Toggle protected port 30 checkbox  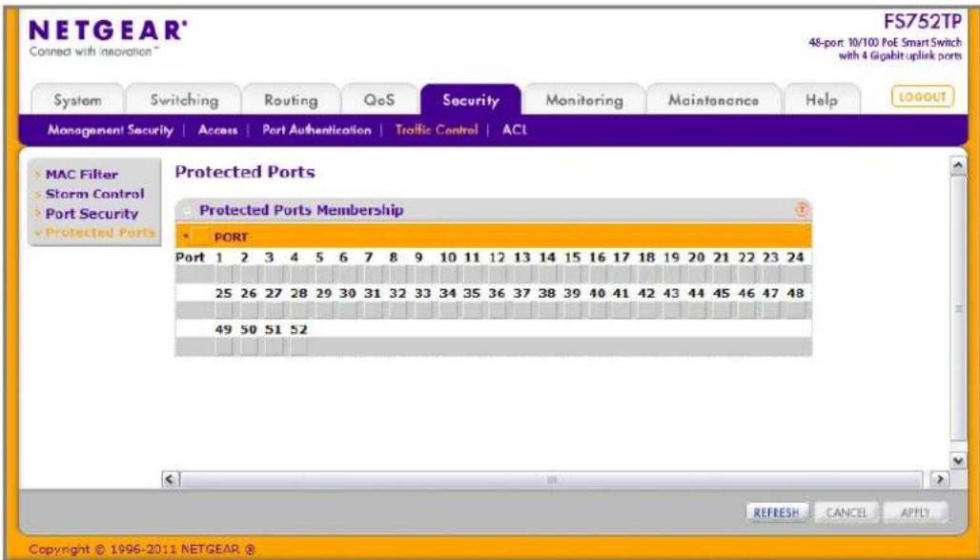[x=348, y=310]
